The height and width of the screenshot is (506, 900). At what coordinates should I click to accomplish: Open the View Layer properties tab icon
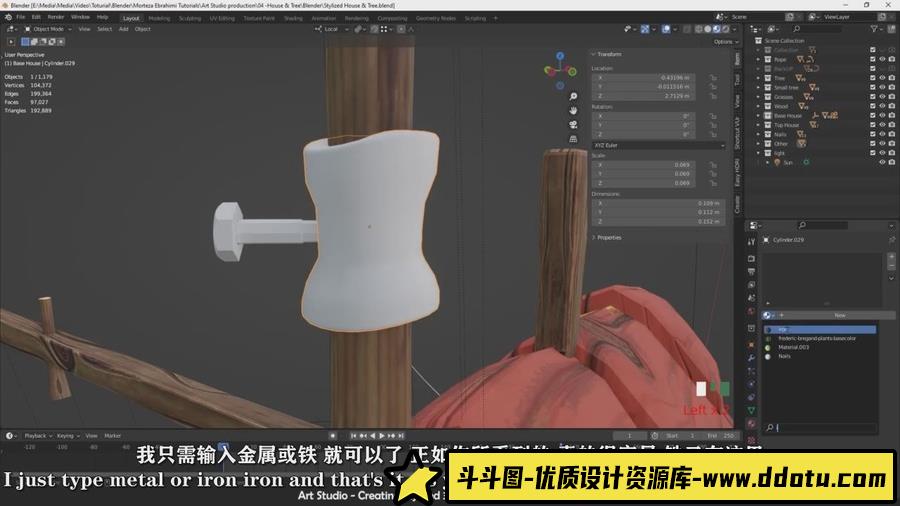[x=751, y=285]
